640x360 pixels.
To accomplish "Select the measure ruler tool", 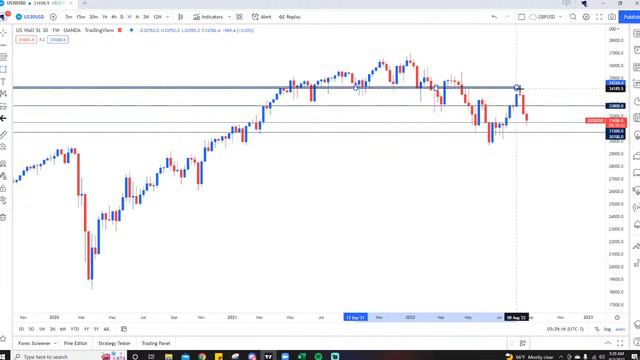I will tap(3, 135).
